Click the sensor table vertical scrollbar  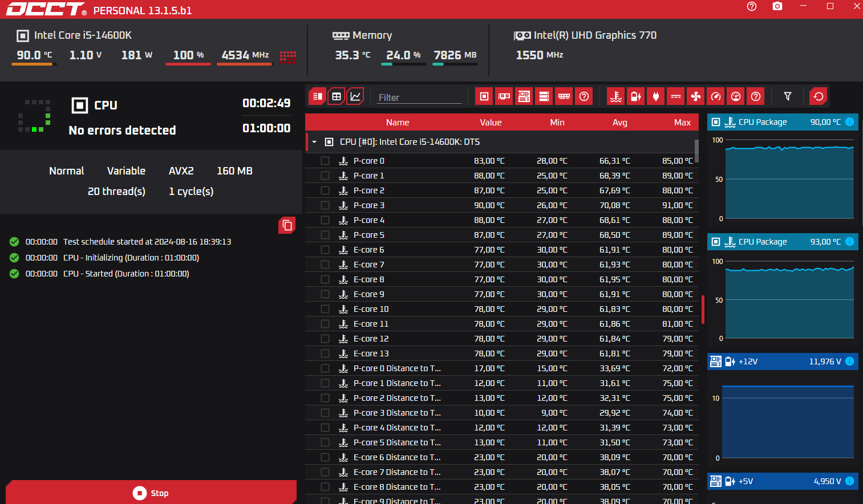click(x=696, y=151)
